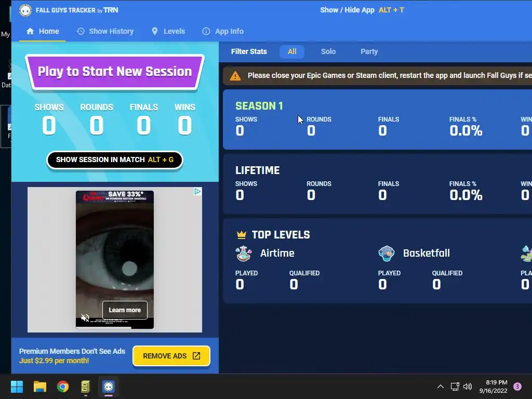532x399 pixels.
Task: Click the Show History clock icon
Action: click(x=81, y=31)
